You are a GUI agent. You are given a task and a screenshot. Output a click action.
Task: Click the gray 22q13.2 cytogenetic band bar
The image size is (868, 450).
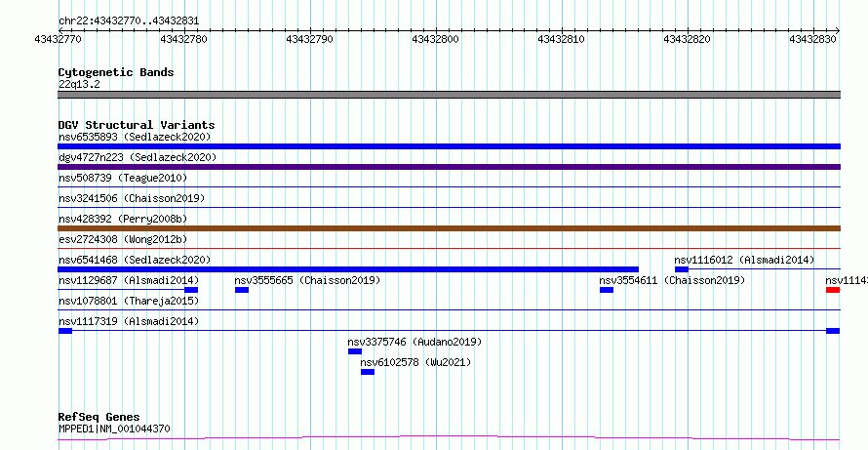pos(449,95)
